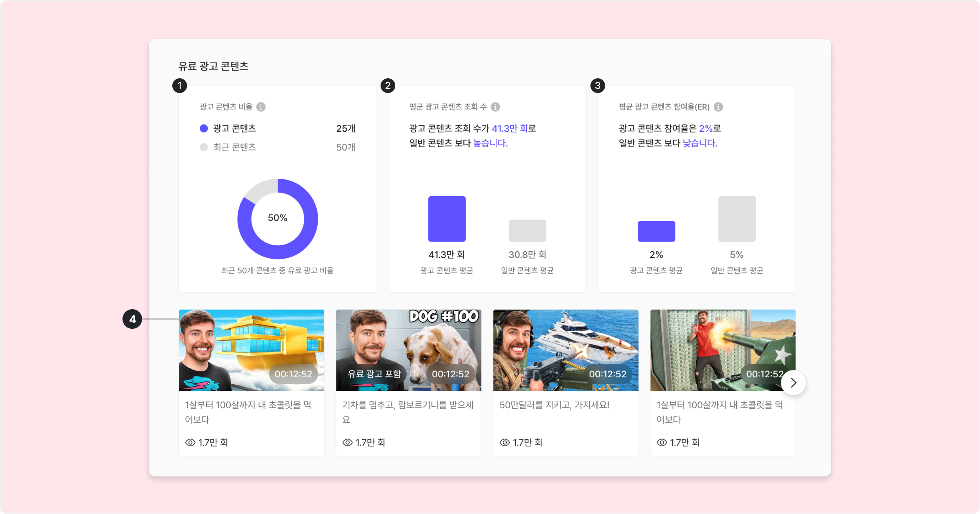
Task: Click the video title 기차를 멈추고, 람보르기니를 받으세요
Action: pos(408,412)
